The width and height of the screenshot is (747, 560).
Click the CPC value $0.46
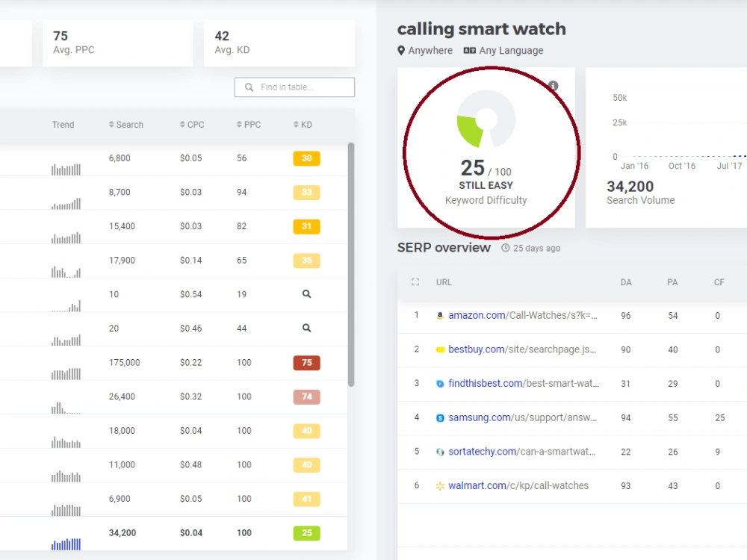tap(191, 329)
